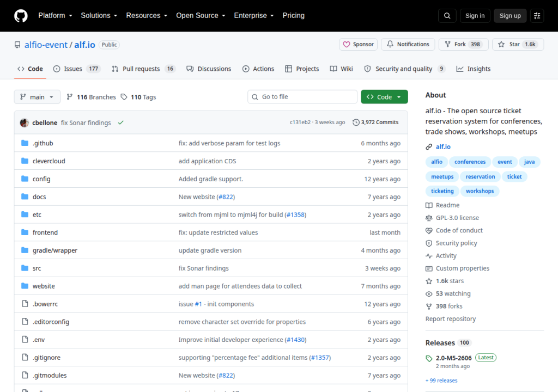Viewport: 558px width, 392px height.
Task: Click the gradle/wrapper folder icon
Action: pos(25,250)
